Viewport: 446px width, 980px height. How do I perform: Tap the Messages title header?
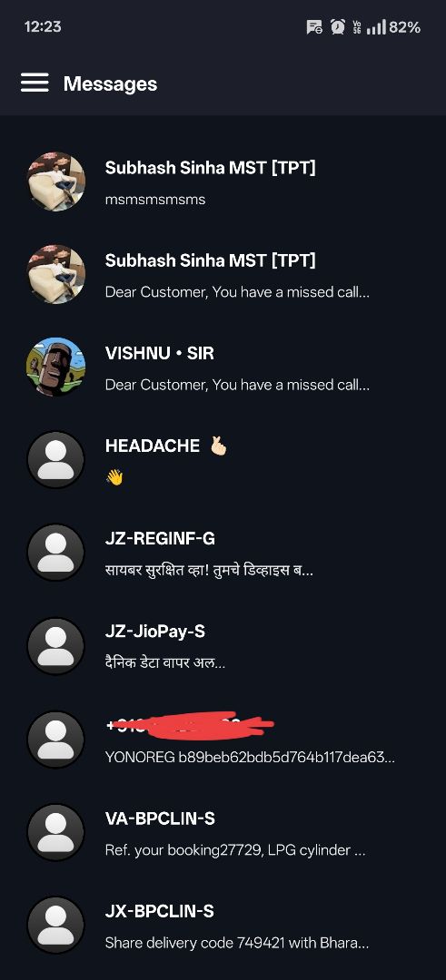coord(110,83)
